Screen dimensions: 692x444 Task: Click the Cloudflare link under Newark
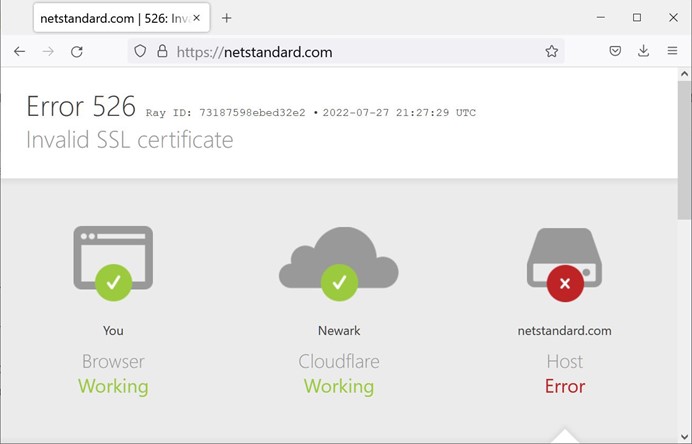point(339,361)
